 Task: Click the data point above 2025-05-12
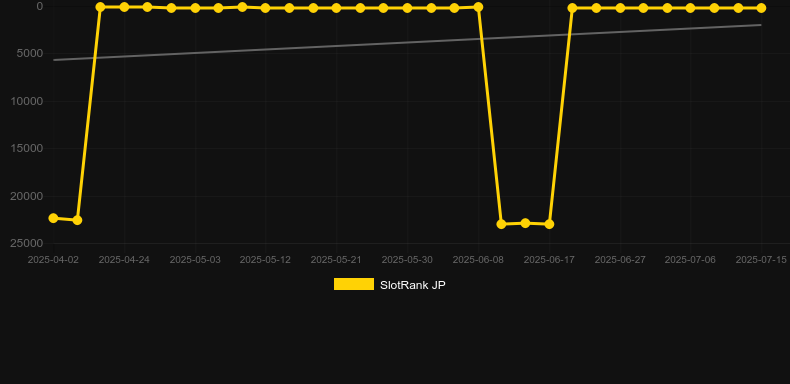[266, 8]
